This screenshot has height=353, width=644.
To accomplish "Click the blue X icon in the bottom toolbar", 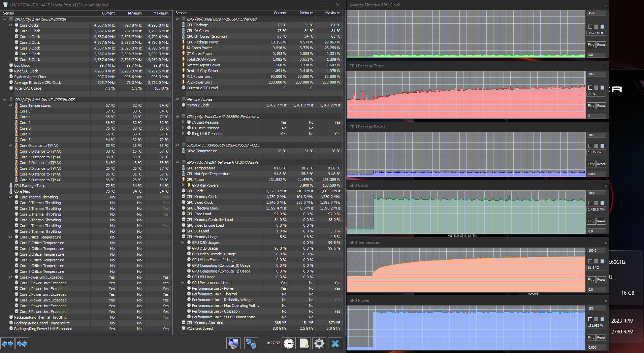I will [335, 343].
